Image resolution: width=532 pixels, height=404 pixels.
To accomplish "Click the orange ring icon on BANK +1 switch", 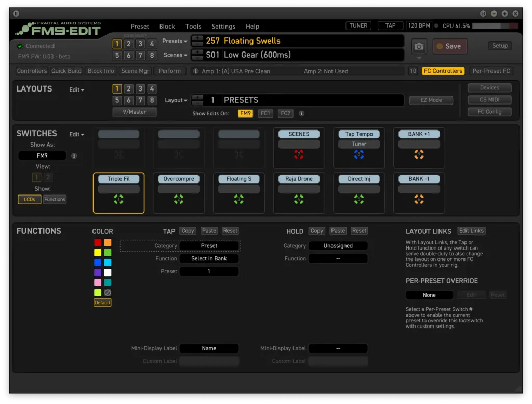I will 419,154.
